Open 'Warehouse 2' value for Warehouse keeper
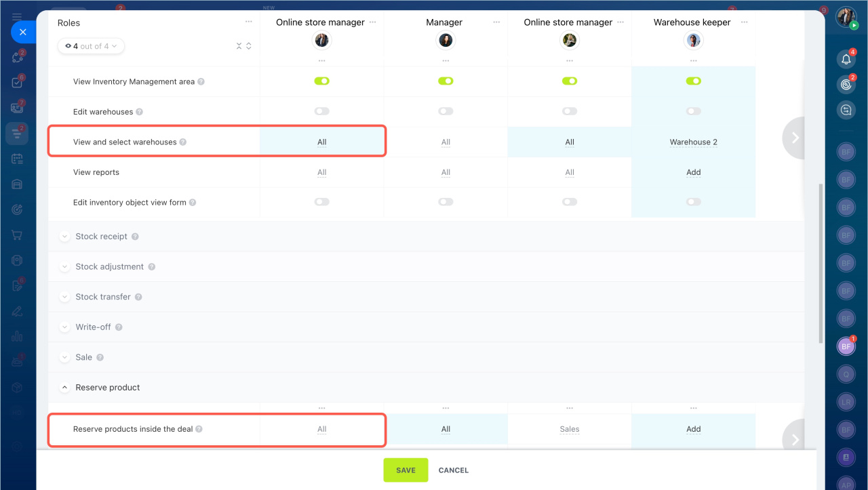The width and height of the screenshot is (868, 490). 693,142
